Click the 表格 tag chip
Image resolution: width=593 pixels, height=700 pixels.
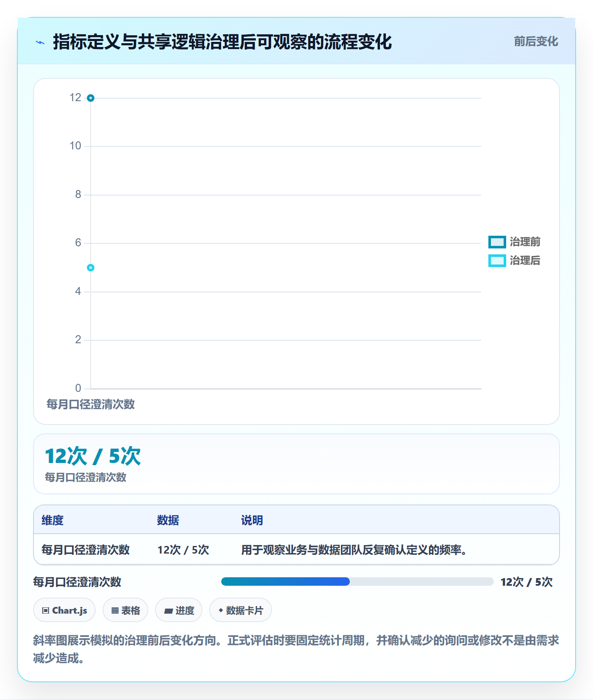click(125, 610)
